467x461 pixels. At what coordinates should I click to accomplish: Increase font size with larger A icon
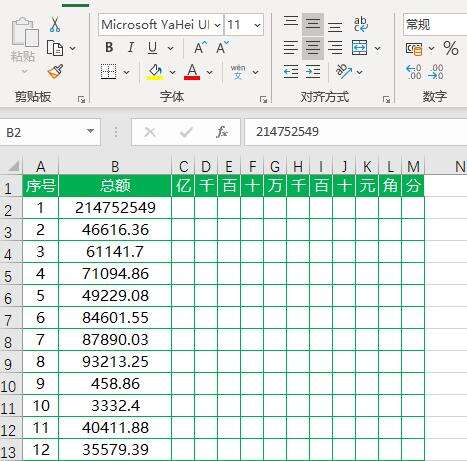[x=200, y=48]
